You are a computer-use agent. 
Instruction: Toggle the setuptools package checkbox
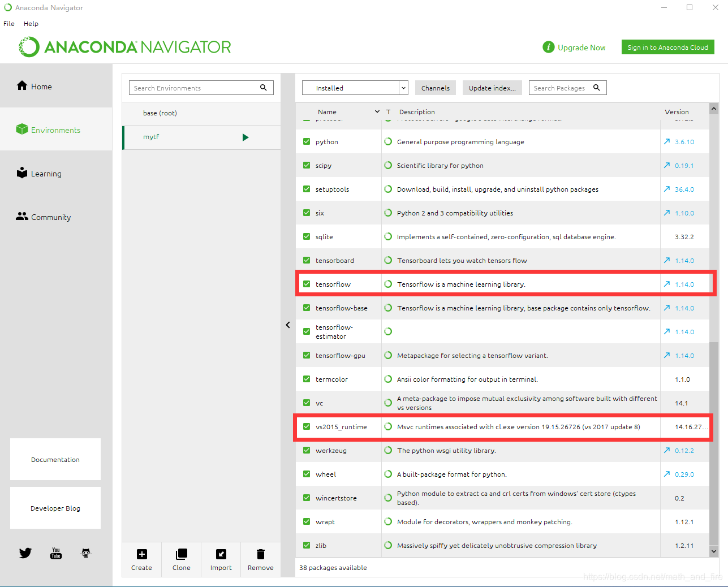307,189
